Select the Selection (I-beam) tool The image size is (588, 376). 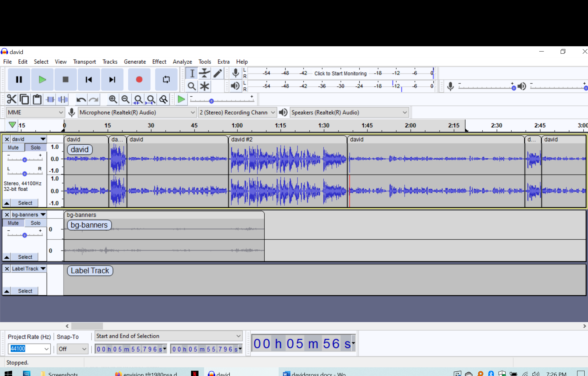(192, 74)
